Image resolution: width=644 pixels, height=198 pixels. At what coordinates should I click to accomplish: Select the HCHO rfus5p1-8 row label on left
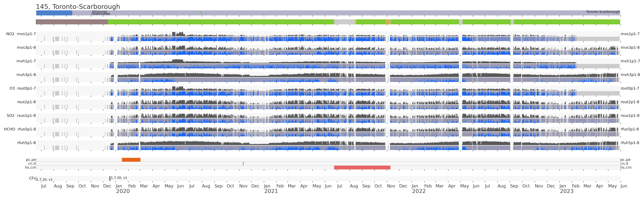click(20, 129)
